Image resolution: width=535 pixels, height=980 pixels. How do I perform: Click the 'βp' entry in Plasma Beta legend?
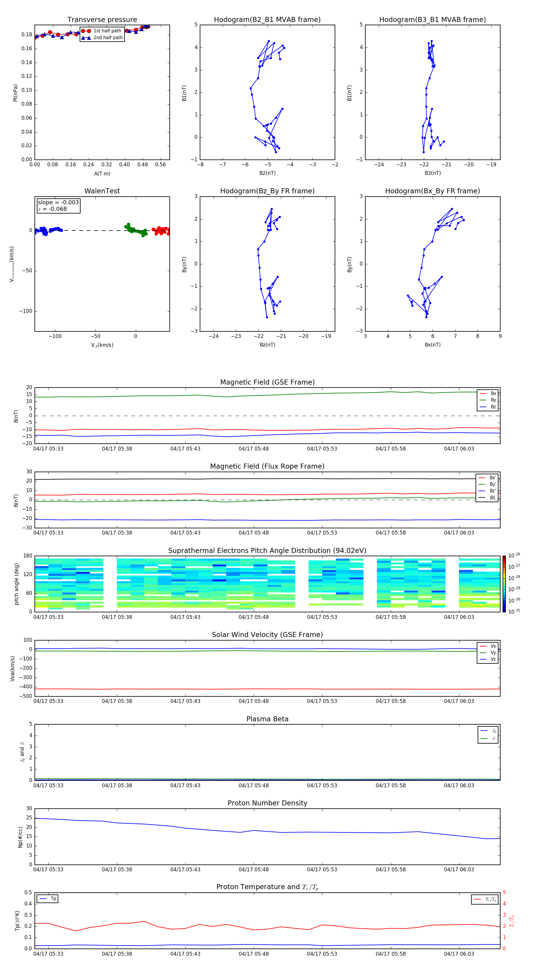[489, 731]
